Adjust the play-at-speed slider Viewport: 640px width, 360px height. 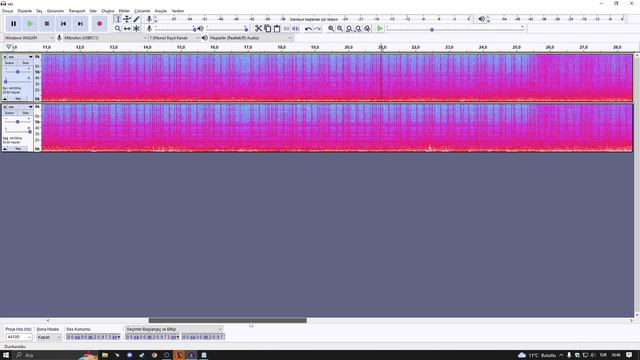coord(455,29)
